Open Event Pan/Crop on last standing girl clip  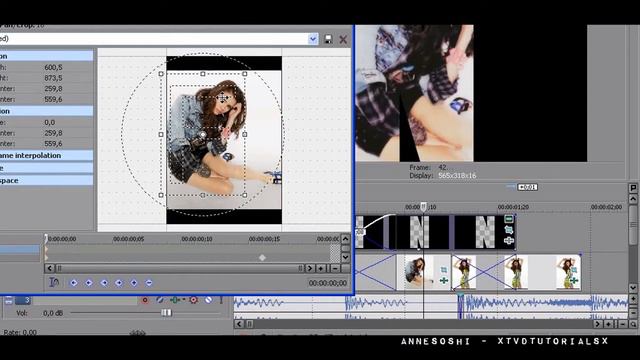573,270
